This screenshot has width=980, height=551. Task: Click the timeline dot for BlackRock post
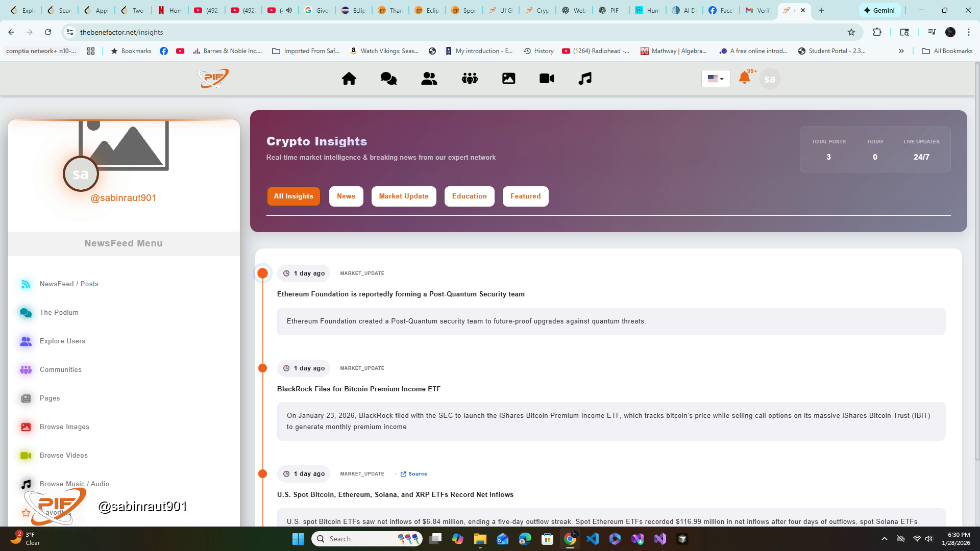(x=263, y=368)
